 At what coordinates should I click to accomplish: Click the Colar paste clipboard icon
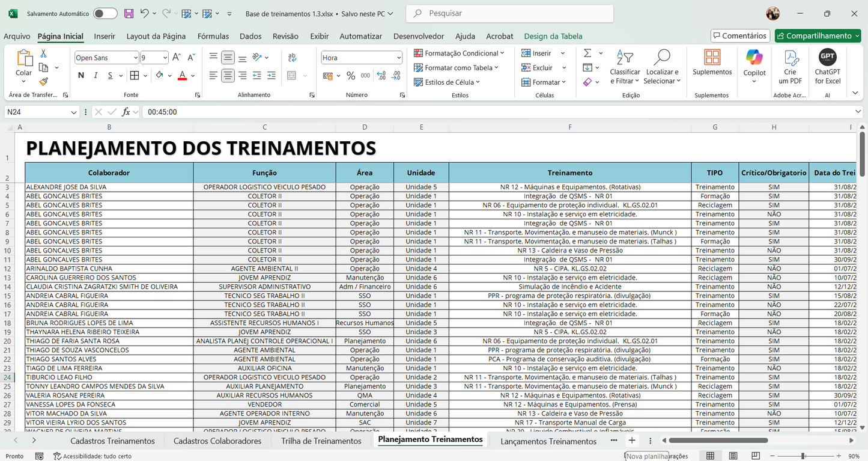24,59
